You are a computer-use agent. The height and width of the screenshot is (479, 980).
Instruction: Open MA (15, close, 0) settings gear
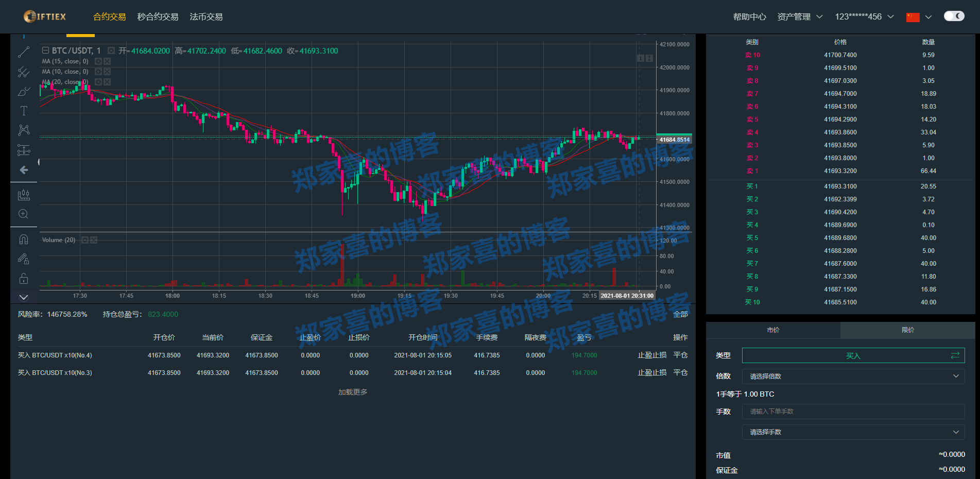(x=98, y=61)
